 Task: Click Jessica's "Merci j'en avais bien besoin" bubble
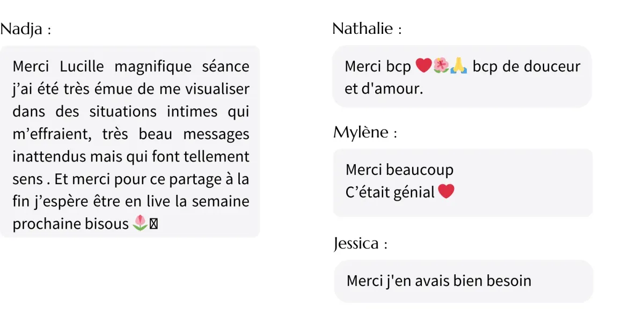click(x=438, y=281)
